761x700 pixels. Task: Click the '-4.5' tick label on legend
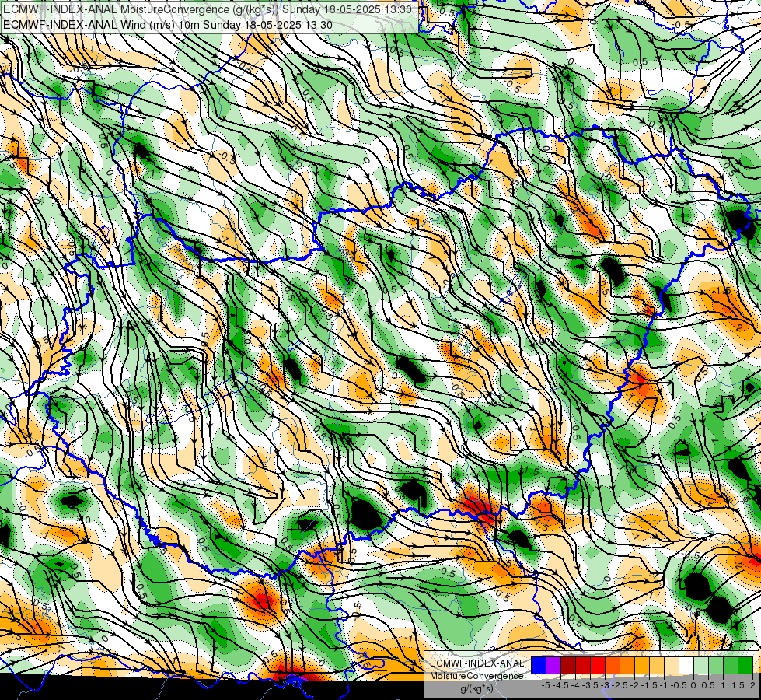point(560,685)
